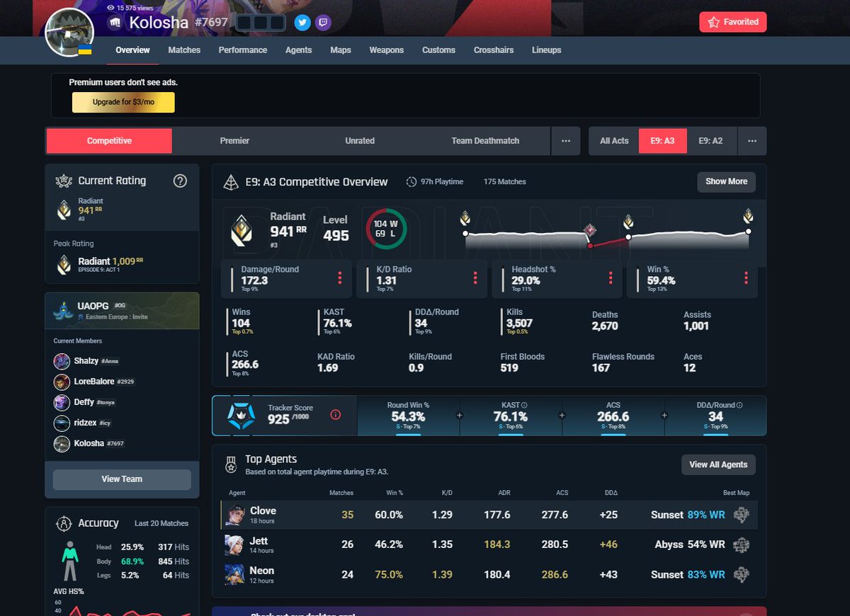Click the win/loss ring chart
Image resolution: width=850 pixels, height=616 pixels.
(x=385, y=228)
